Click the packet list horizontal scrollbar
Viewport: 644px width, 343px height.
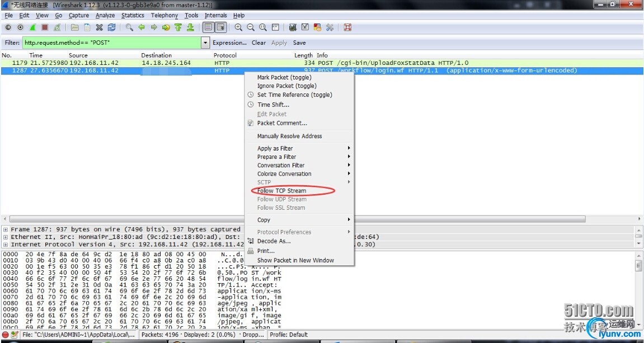297,219
